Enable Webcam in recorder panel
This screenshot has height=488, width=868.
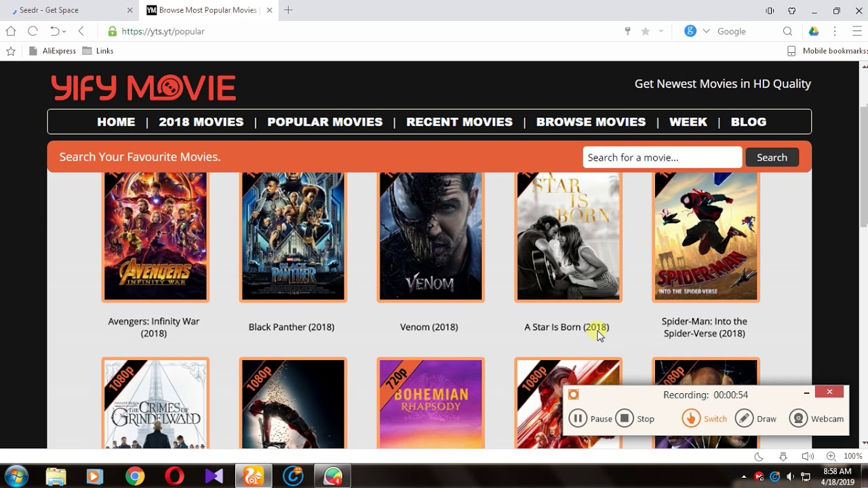[816, 418]
